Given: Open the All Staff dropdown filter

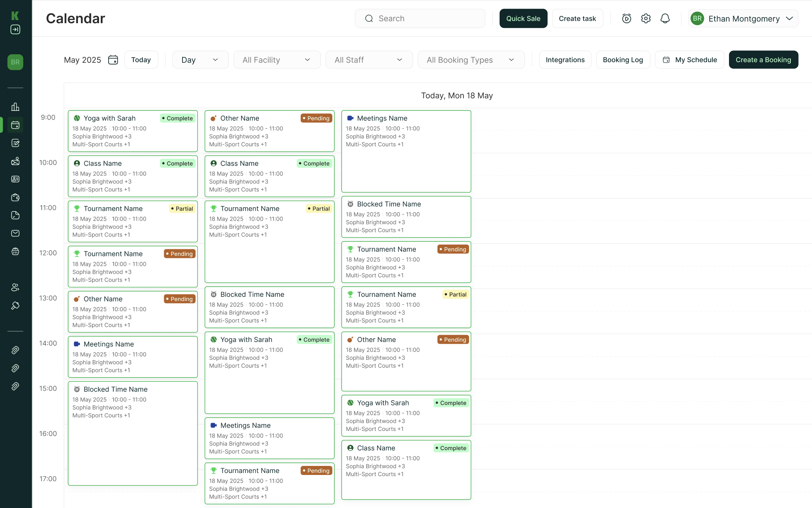Looking at the screenshot, I should click(369, 60).
